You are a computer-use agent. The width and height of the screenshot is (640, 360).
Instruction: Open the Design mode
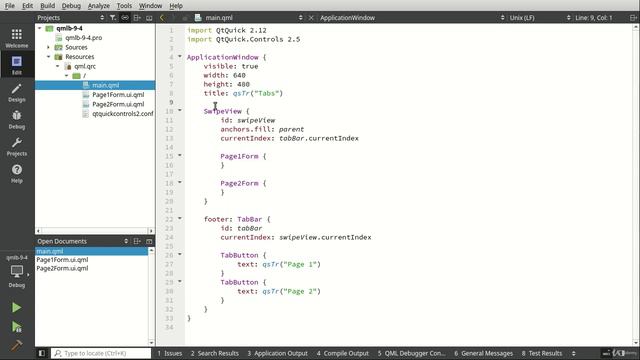pyautogui.click(x=17, y=92)
